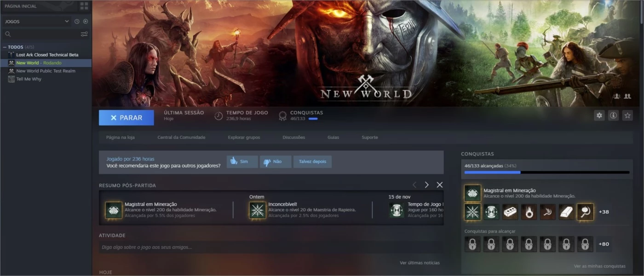This screenshot has height=276, width=644.
Task: Click the 46/133 alcançadas progress bar
Action: (547, 172)
